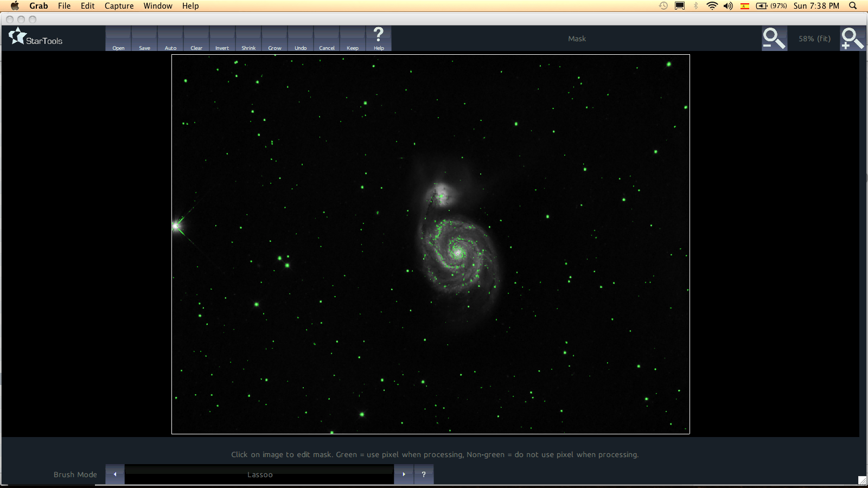The image size is (868, 488).
Task: Click the volume icon in the menu bar
Action: pos(728,6)
